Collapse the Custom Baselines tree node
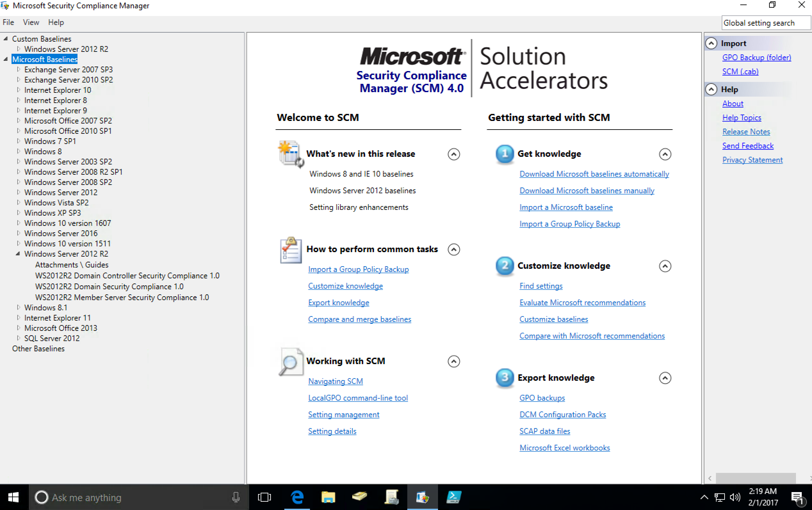This screenshot has width=812, height=510. tap(6, 39)
